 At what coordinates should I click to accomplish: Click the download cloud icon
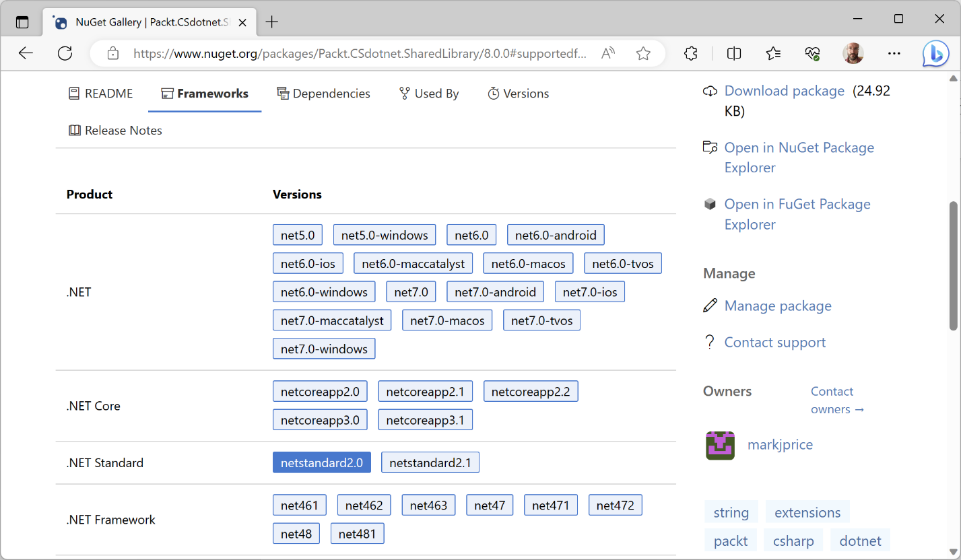pyautogui.click(x=710, y=91)
